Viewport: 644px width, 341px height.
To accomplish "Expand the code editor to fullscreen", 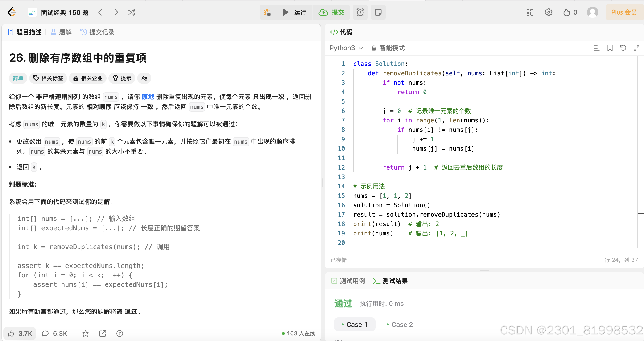I will 636,48.
